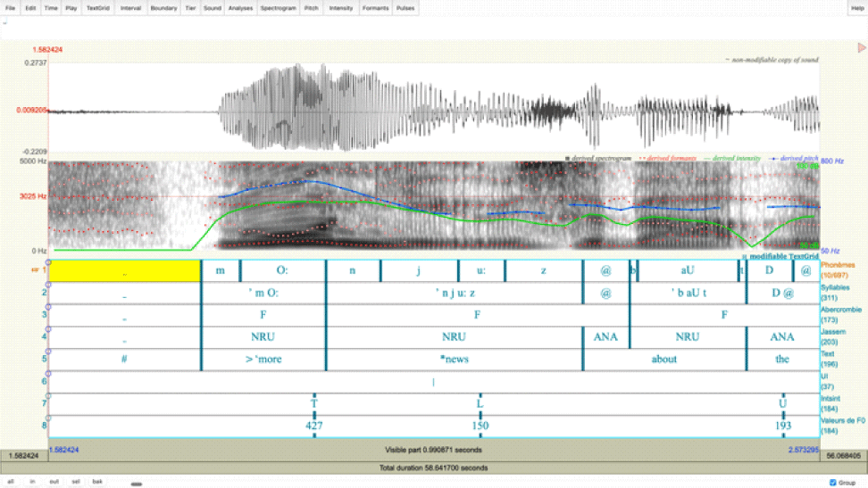
Task: Open the TextGrid menu
Action: (97, 8)
